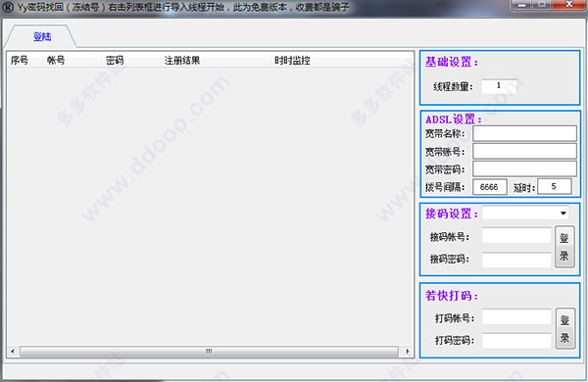The height and width of the screenshot is (382, 588).
Task: Click the 宽带名称 text field
Action: 524,133
